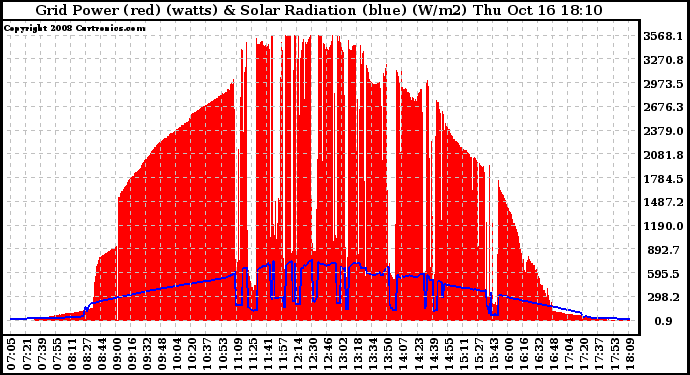Click the y-axis value 892.7
The width and height of the screenshot is (690, 375).
tap(665, 250)
